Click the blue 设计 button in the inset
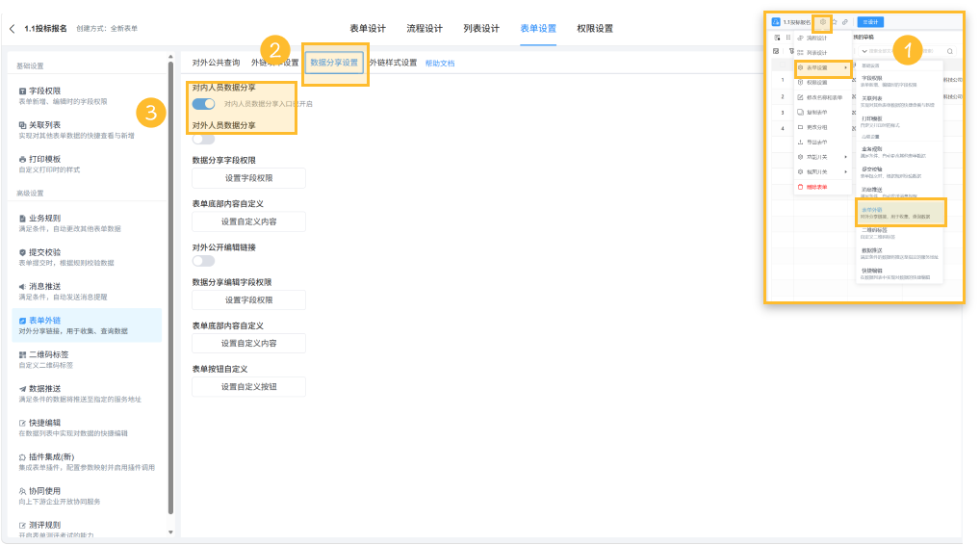 tap(870, 22)
